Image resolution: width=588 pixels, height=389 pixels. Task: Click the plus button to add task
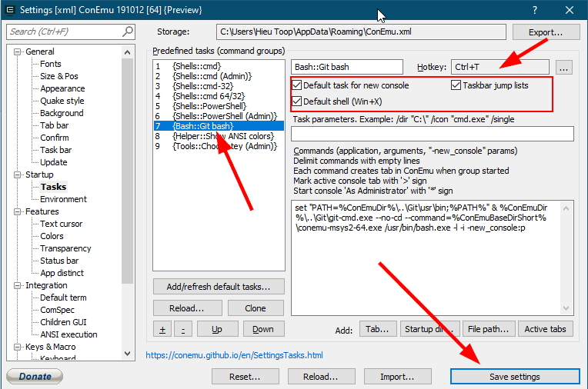coord(161,329)
